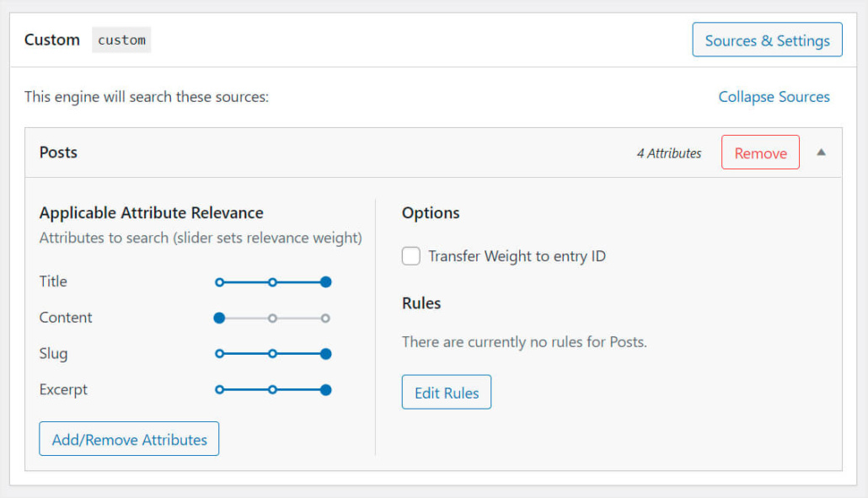Click Content slider minimum weight handle
The width and height of the screenshot is (868, 498).
(219, 319)
